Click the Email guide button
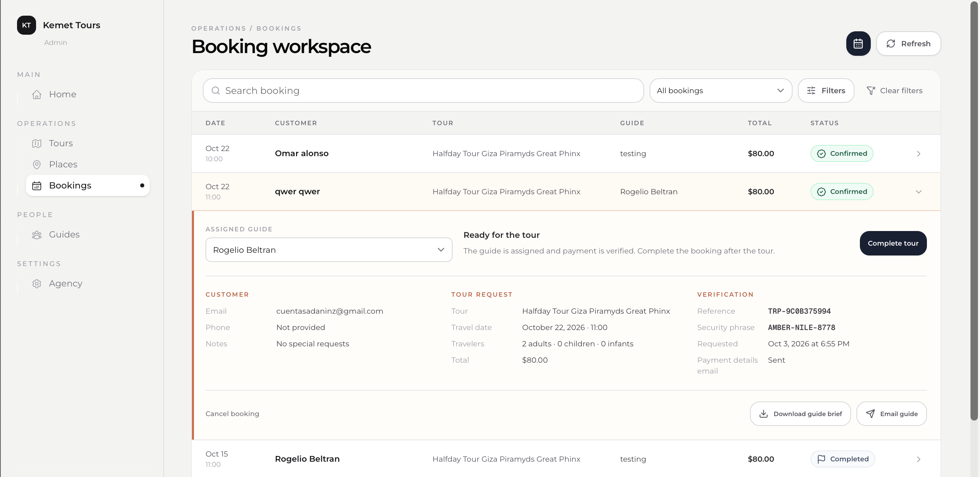This screenshot has height=477, width=980. click(892, 413)
